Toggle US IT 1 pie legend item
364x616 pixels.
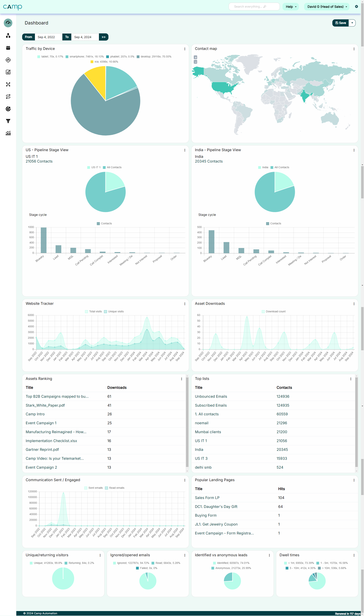pyautogui.click(x=94, y=167)
